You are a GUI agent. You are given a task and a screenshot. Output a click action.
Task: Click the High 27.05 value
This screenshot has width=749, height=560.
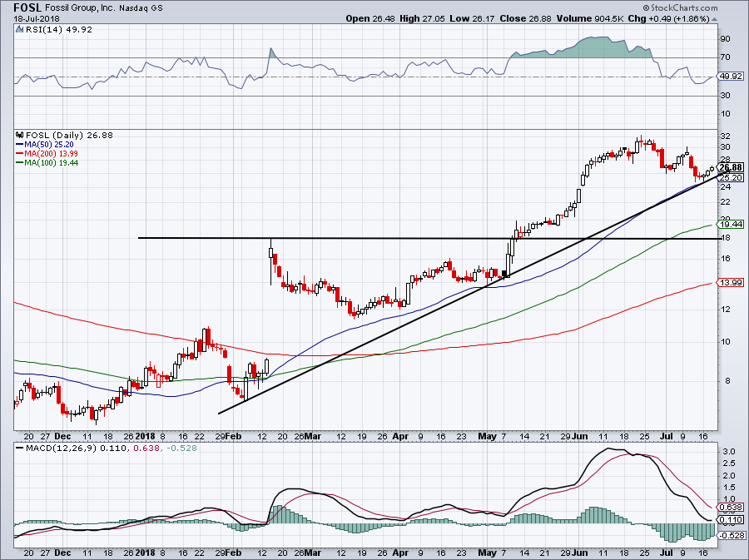(422, 18)
